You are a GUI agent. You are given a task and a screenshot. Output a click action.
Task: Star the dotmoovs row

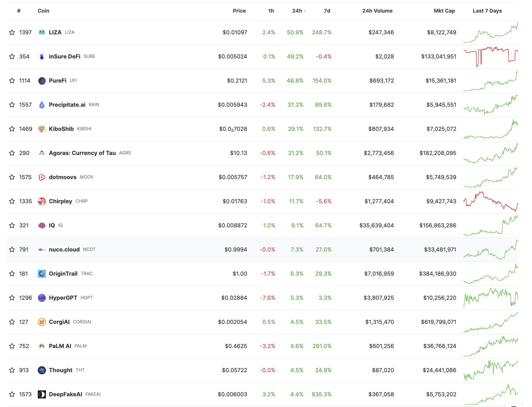point(12,177)
